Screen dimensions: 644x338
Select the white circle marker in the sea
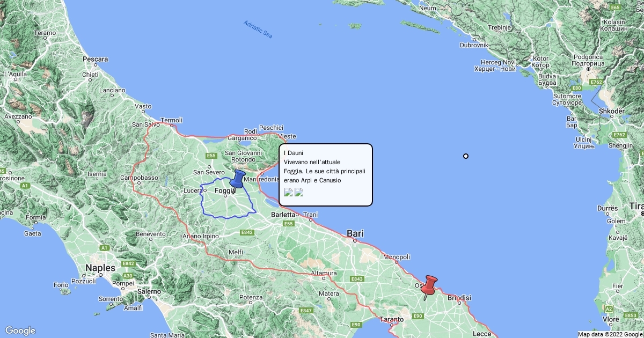tap(466, 156)
